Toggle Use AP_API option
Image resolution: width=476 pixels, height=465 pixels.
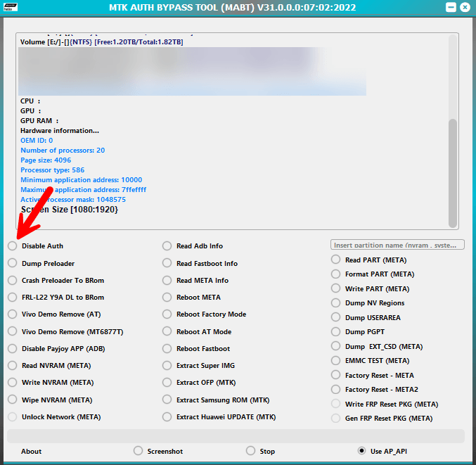point(361,451)
